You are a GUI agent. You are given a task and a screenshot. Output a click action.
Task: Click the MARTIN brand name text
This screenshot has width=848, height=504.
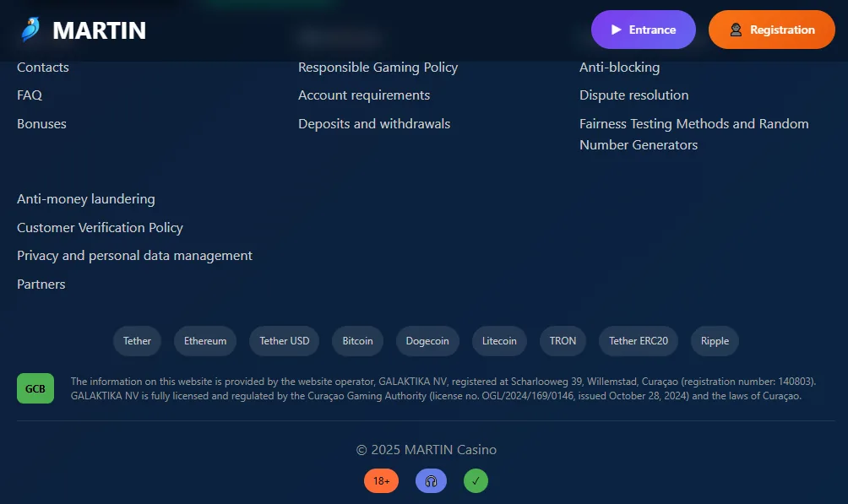[x=100, y=30]
